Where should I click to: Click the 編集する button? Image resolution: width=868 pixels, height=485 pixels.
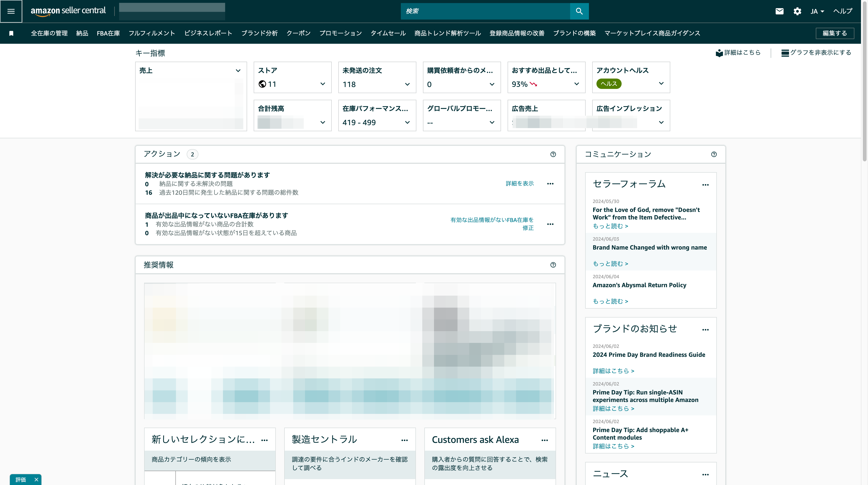pyautogui.click(x=835, y=33)
